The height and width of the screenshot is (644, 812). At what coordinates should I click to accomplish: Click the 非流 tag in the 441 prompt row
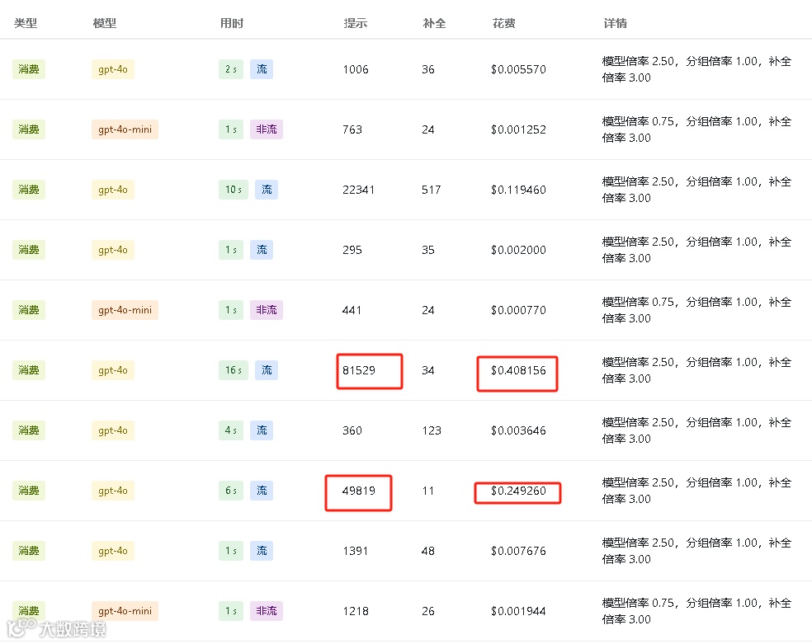(x=267, y=310)
